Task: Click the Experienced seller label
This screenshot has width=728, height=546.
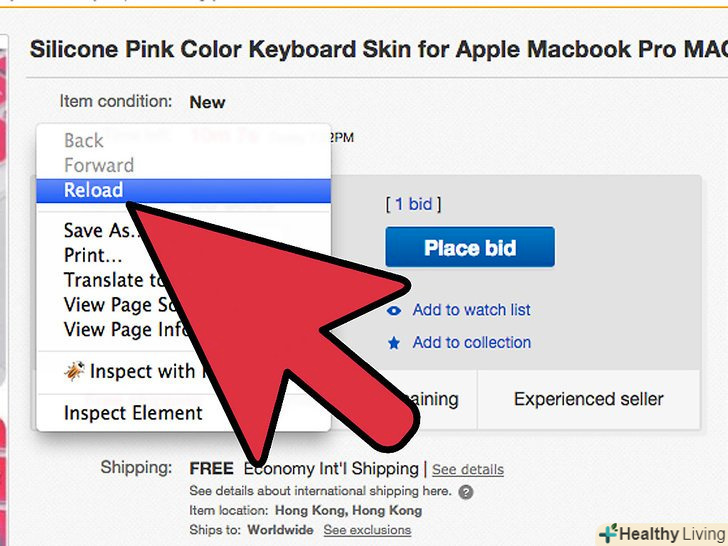Action: (x=588, y=399)
